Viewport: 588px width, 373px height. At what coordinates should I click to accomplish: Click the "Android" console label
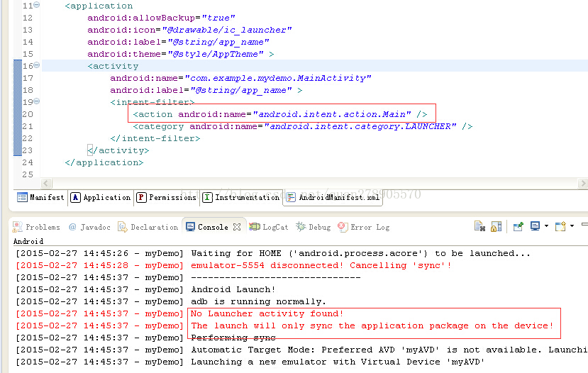tap(28, 241)
